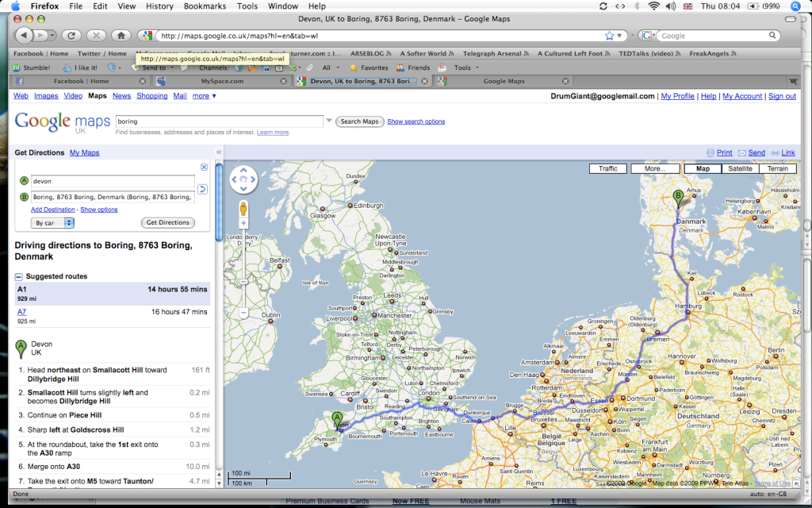Go back with the browser back arrow
The image size is (812, 508).
pos(24,35)
